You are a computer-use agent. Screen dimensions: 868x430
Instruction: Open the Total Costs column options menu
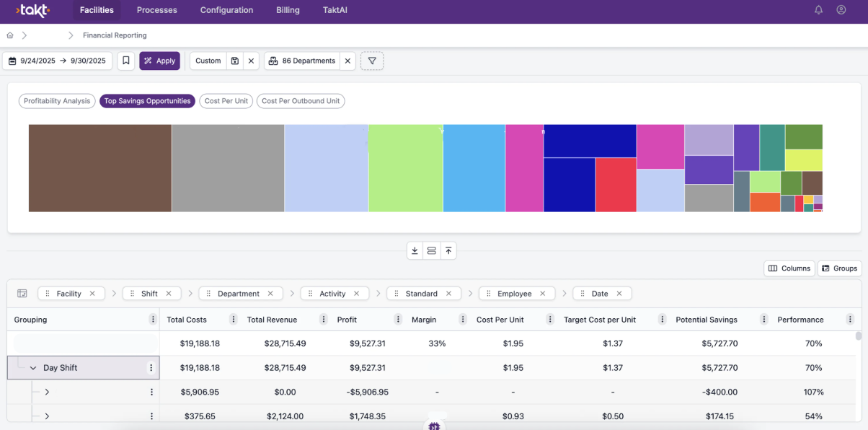(x=232, y=319)
